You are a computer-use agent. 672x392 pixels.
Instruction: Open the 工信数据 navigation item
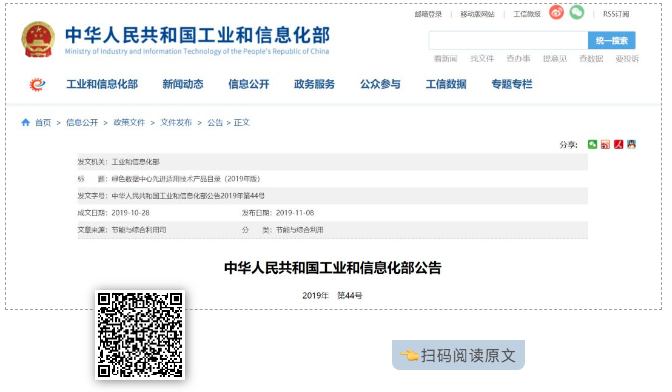point(446,84)
